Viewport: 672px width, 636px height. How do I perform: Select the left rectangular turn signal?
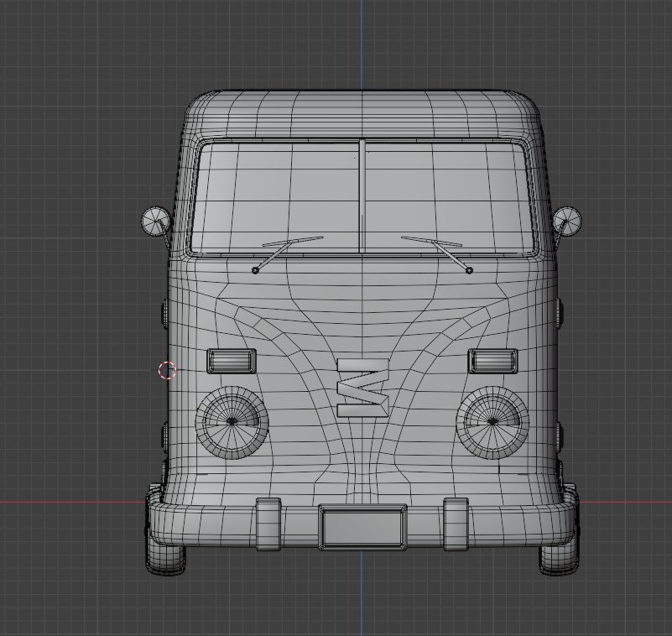(x=232, y=361)
